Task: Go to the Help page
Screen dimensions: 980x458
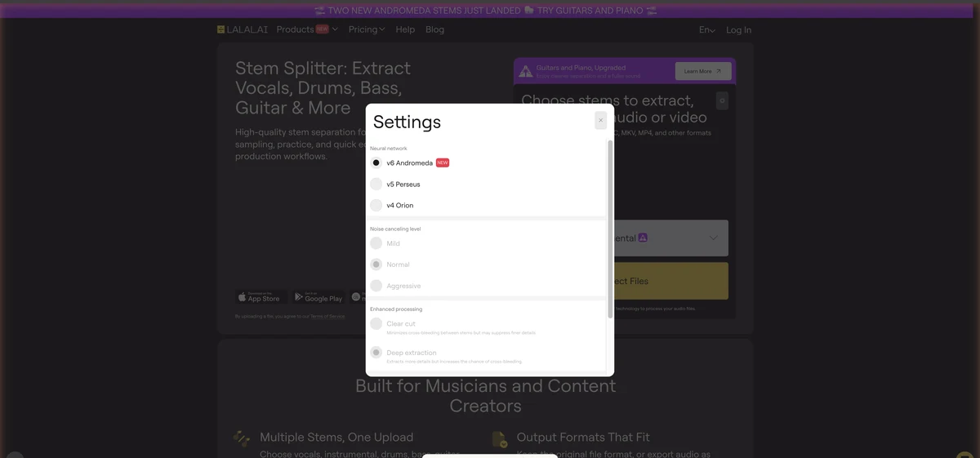Action: 405,29
